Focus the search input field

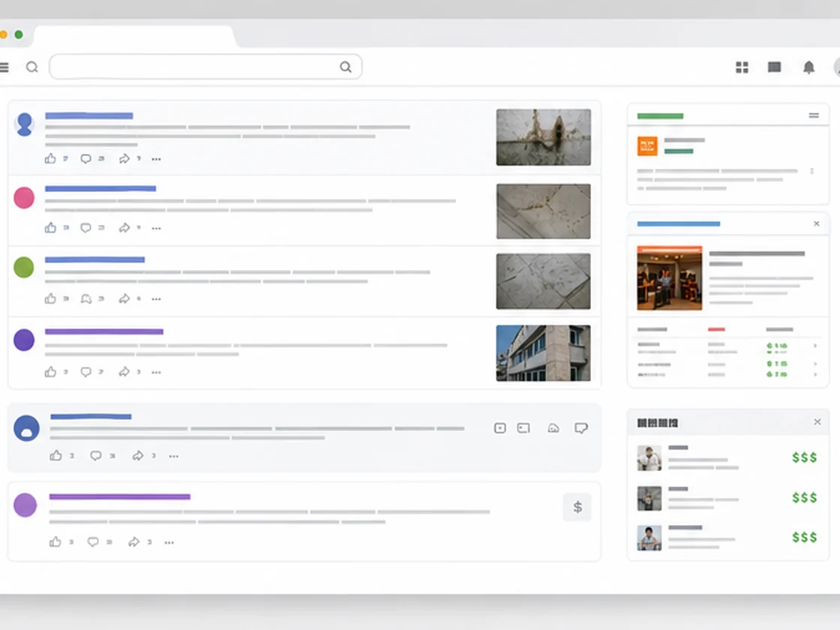coord(205,67)
